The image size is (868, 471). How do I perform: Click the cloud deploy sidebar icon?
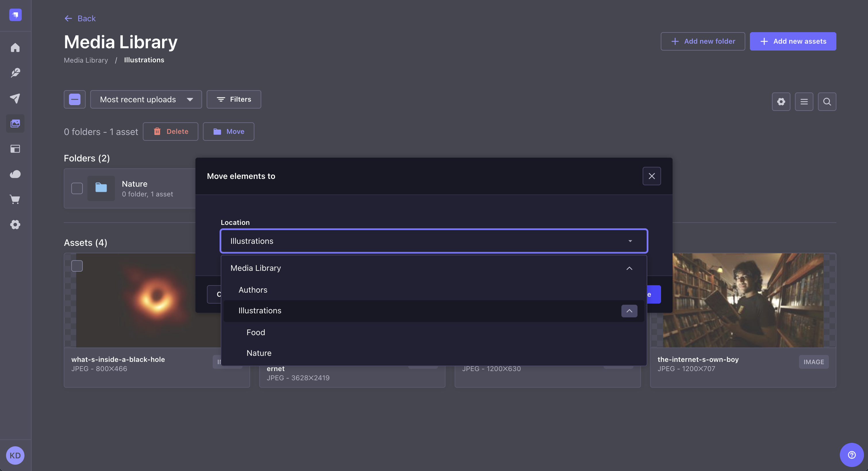(x=15, y=174)
